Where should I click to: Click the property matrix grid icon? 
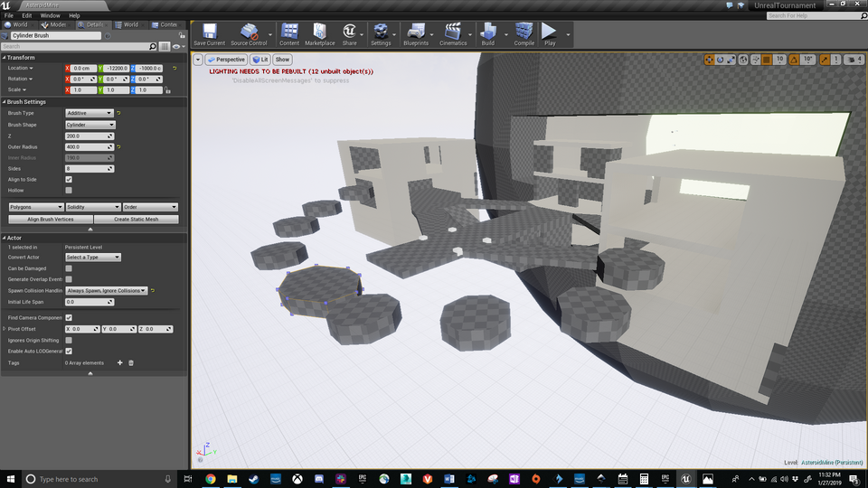[165, 46]
